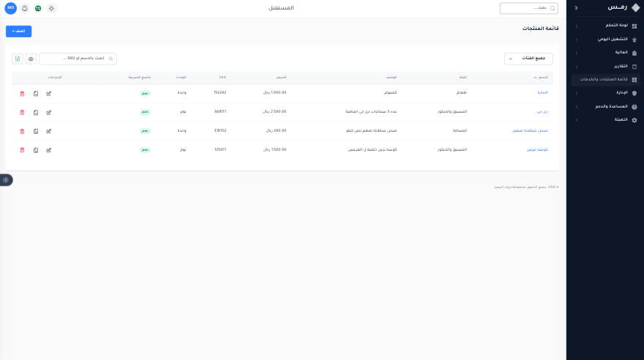Click the الضيافة category cell
The height and width of the screenshot is (360, 644).
460,130
